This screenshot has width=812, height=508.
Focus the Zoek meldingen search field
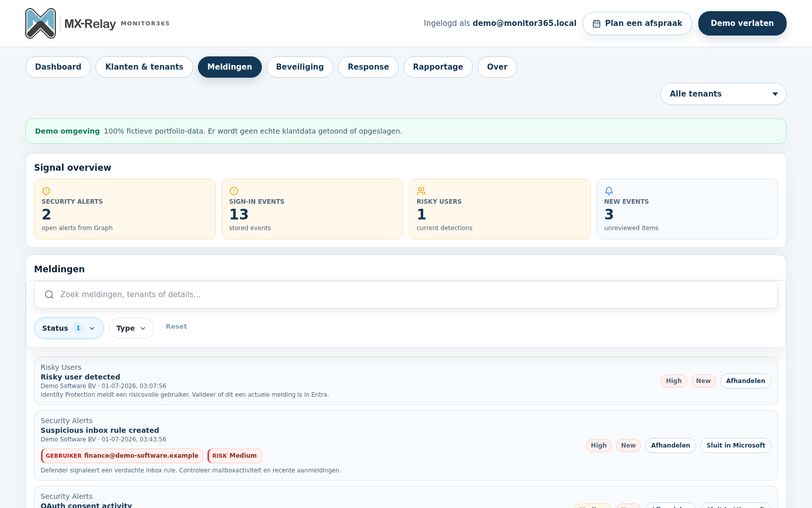(x=406, y=295)
